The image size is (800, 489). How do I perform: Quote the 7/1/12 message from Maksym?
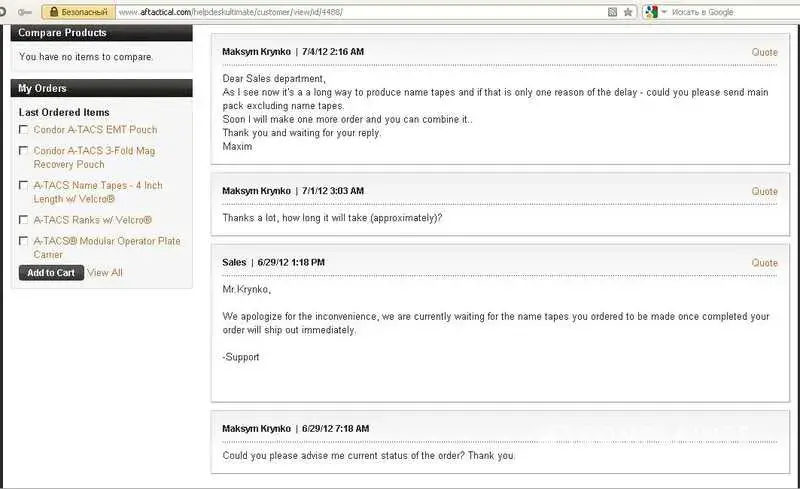[764, 191]
